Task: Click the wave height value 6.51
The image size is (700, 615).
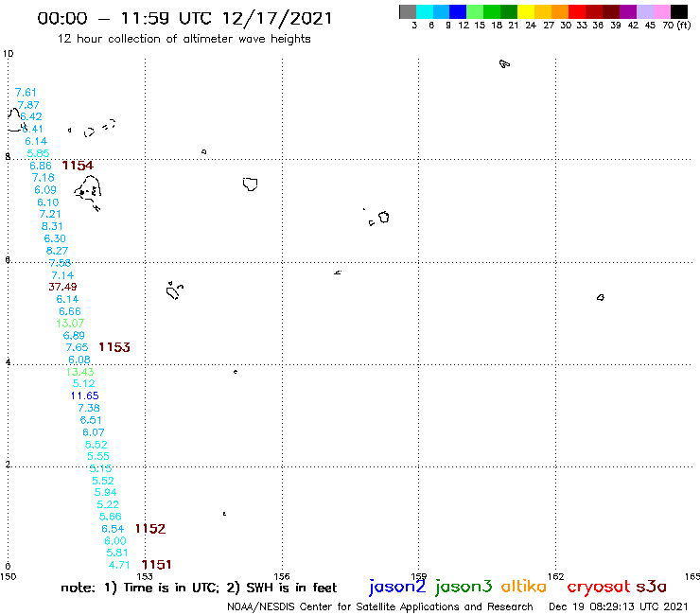Action: [x=91, y=420]
